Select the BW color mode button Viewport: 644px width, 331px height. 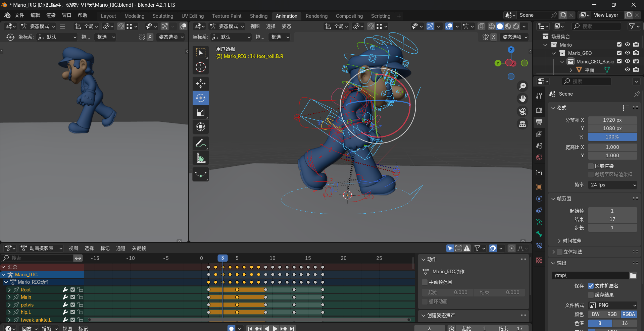[x=596, y=314]
